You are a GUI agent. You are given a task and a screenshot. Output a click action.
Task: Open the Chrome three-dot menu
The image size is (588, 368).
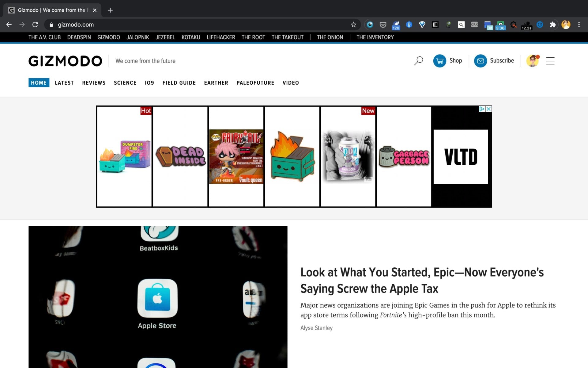579,25
